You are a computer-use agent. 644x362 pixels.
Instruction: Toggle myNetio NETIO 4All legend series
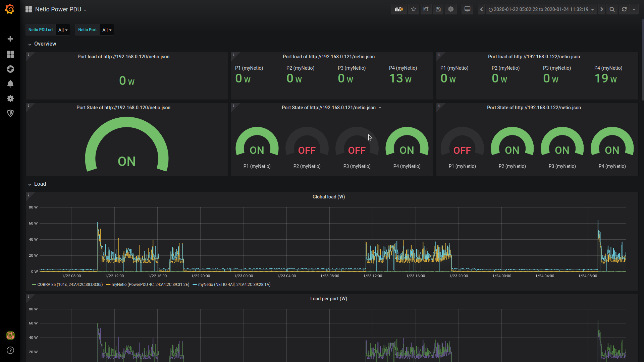pos(234,285)
